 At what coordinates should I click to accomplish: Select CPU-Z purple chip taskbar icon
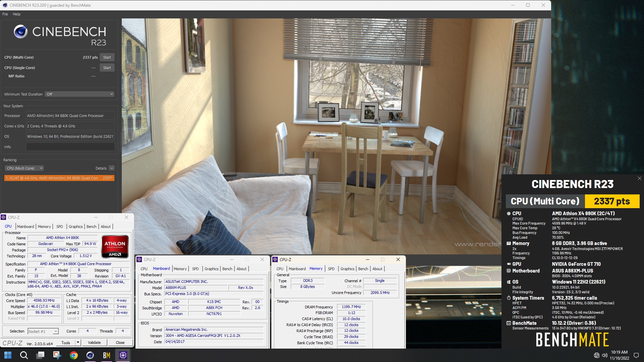[x=123, y=355]
